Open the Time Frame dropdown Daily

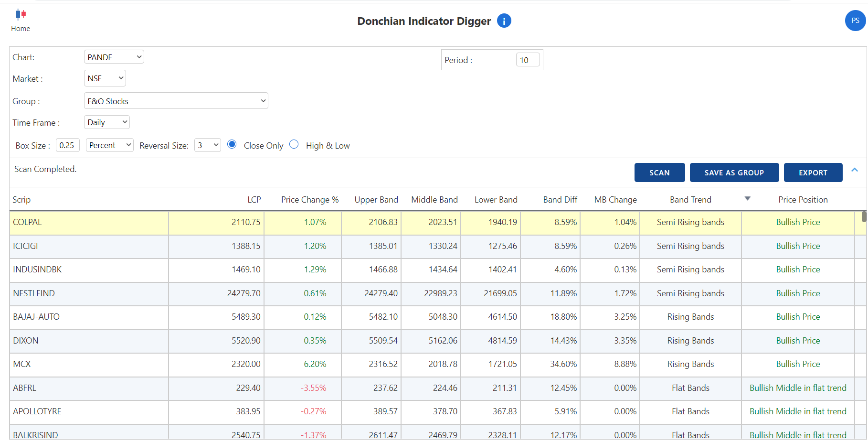(x=107, y=122)
